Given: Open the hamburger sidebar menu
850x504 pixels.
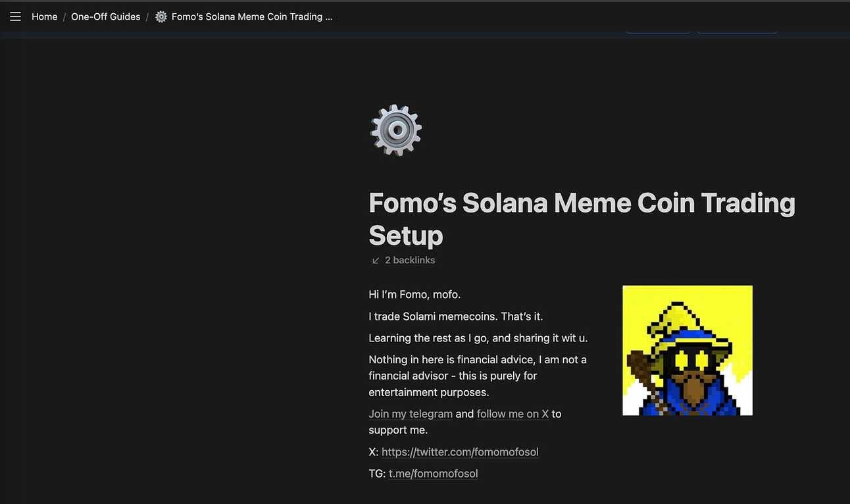Looking at the screenshot, I should (15, 16).
